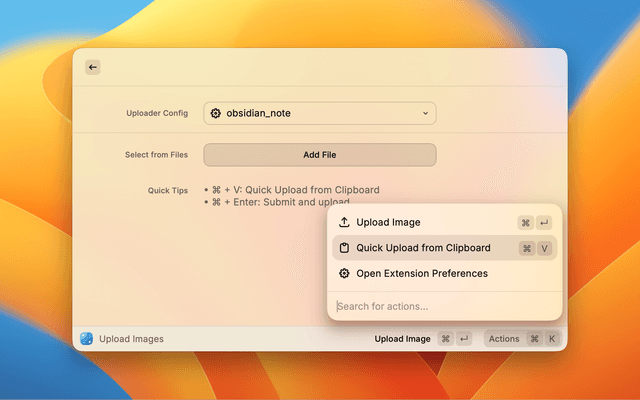Viewport: 640px width, 400px height.
Task: Click the upload icon beside Upload Image action
Action: (x=344, y=222)
